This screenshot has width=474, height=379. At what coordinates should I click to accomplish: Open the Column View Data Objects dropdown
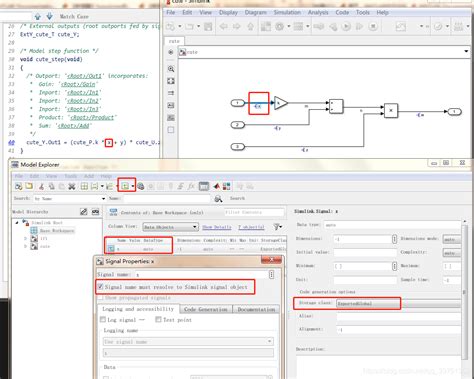point(171,227)
